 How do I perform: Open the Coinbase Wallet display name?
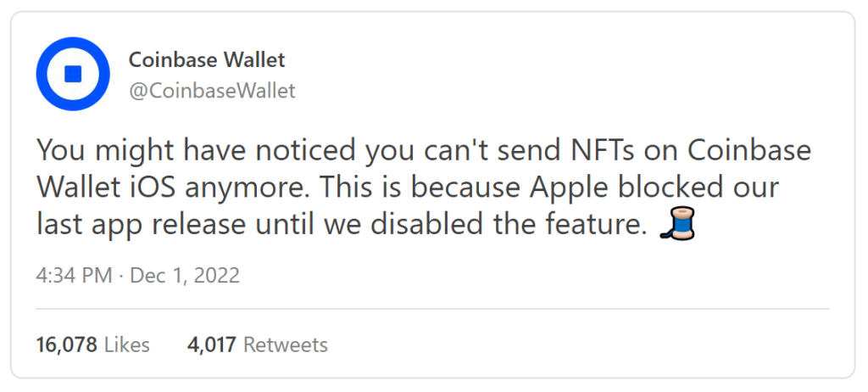[x=207, y=59]
